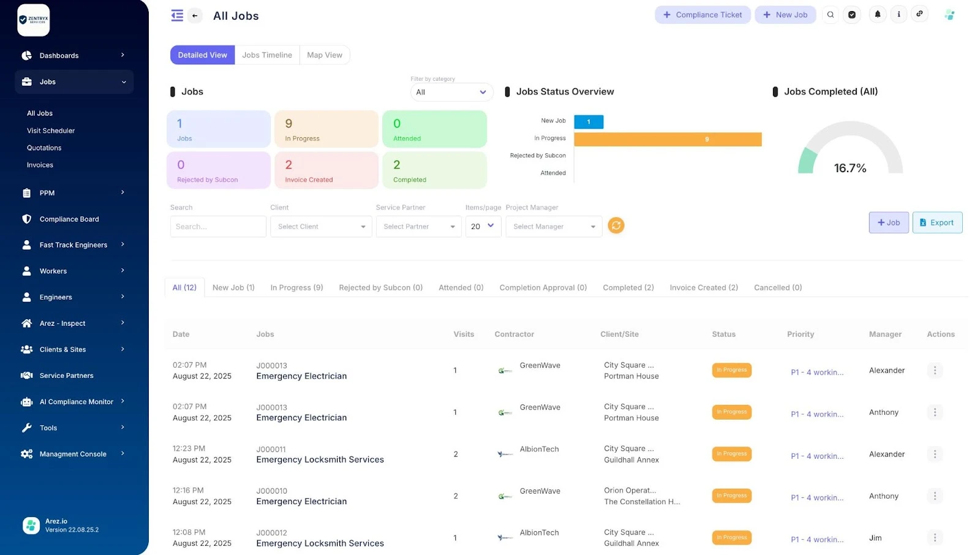Click the Export button
Screen dimensions: 980x555
pos(937,223)
